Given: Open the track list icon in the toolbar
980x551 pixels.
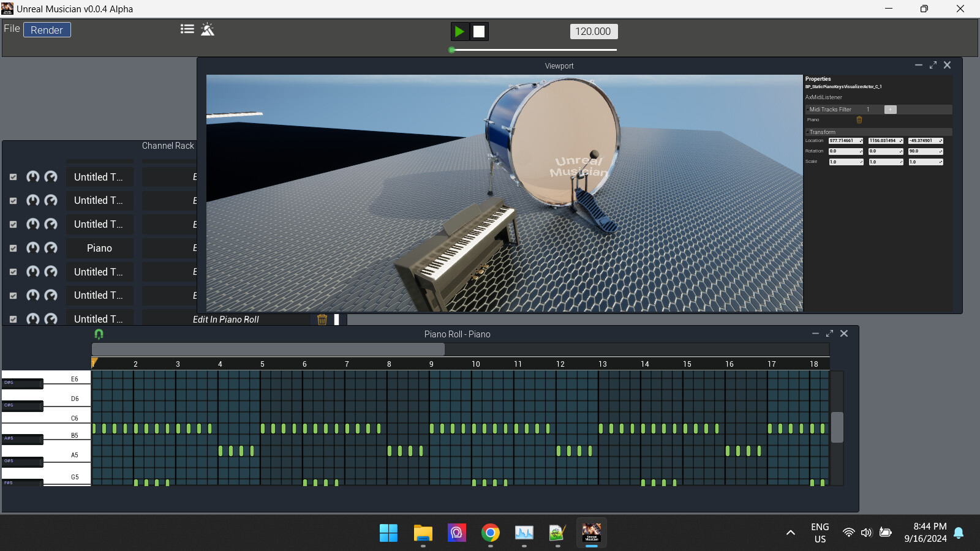Looking at the screenshot, I should click(x=187, y=28).
